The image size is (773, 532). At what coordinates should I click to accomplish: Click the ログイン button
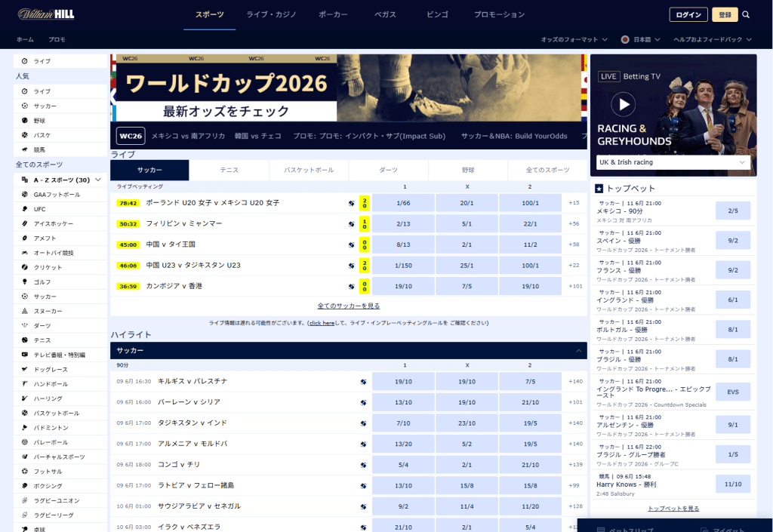tap(688, 15)
